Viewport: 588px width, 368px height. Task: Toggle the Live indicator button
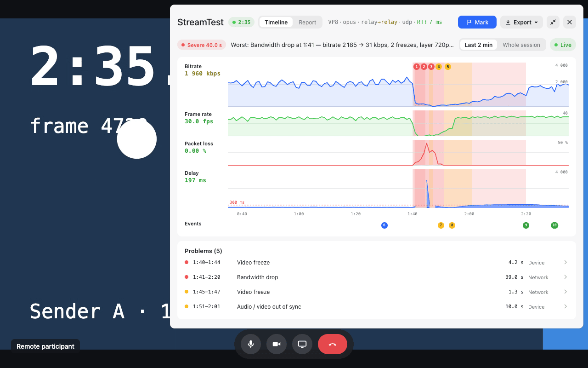(x=563, y=45)
